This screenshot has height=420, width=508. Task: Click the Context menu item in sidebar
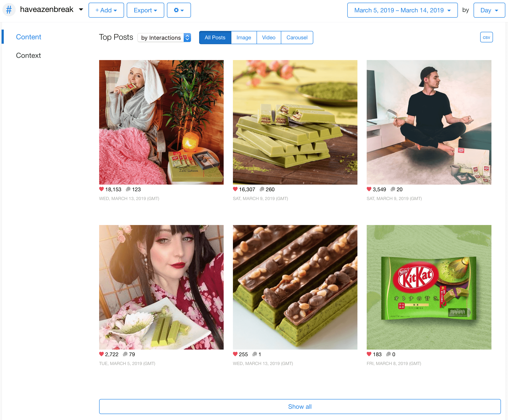point(28,56)
